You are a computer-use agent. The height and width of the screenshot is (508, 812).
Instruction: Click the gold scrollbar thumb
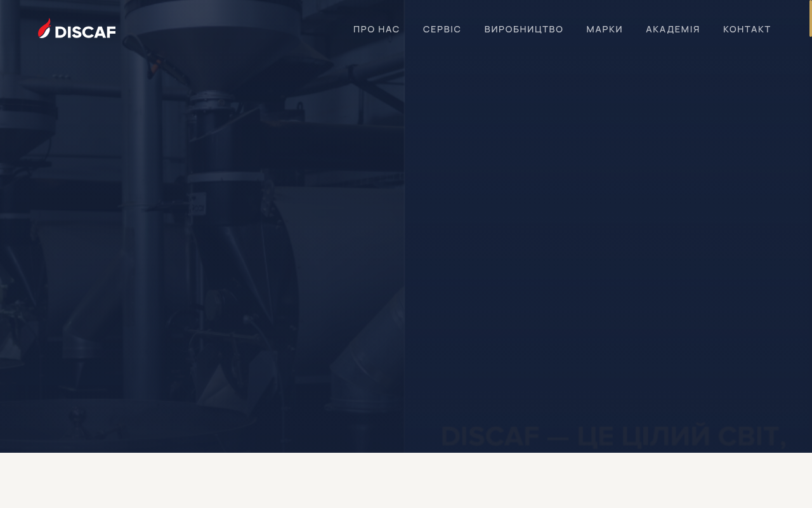[810, 18]
